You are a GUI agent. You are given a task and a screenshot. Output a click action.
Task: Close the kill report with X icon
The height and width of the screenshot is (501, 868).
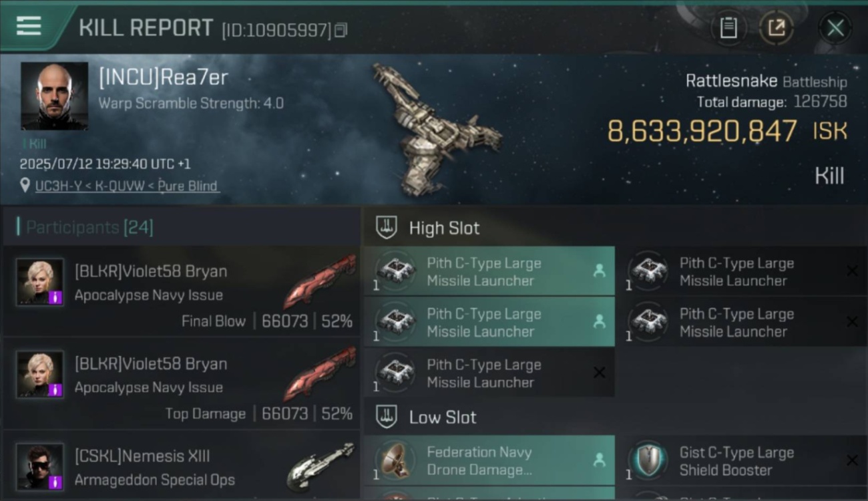coord(835,28)
